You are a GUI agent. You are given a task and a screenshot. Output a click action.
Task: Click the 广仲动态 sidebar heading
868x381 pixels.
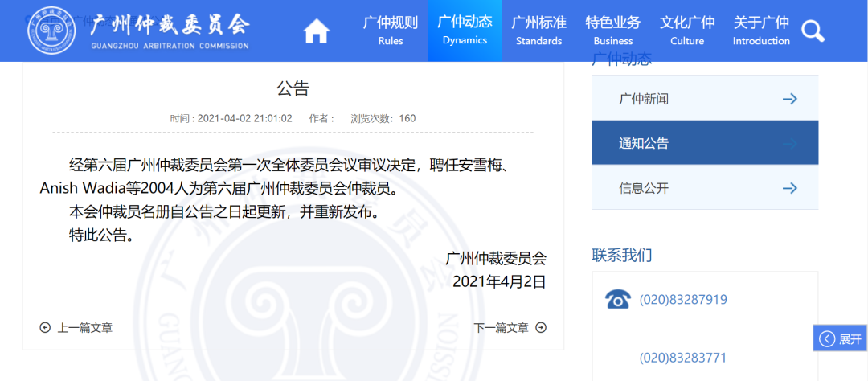pos(622,59)
